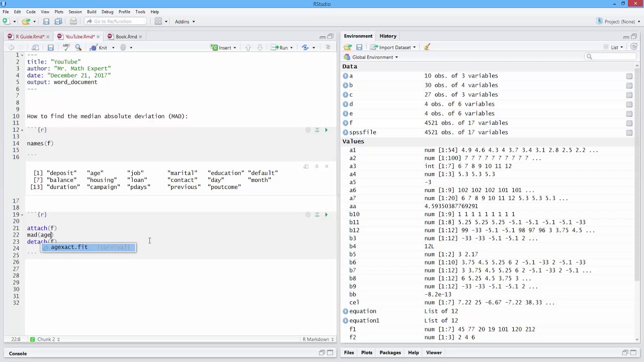Open Import Dataset dropdown

tap(393, 47)
